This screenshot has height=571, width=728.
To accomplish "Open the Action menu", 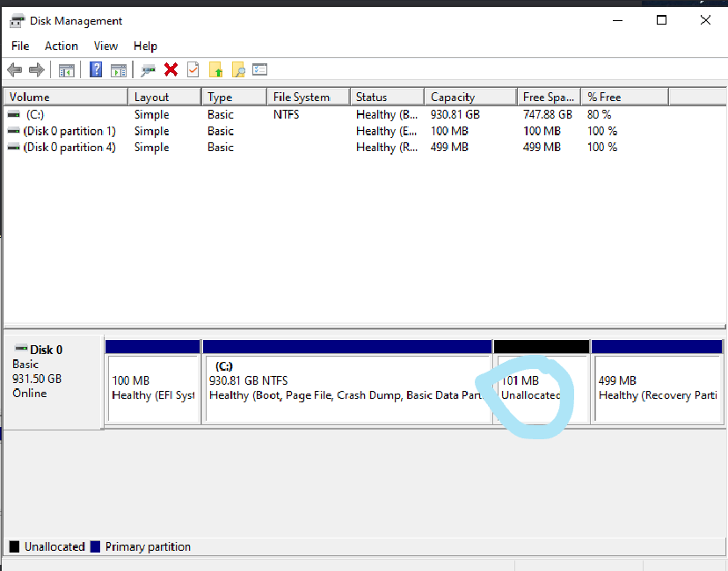I will pyautogui.click(x=62, y=46).
